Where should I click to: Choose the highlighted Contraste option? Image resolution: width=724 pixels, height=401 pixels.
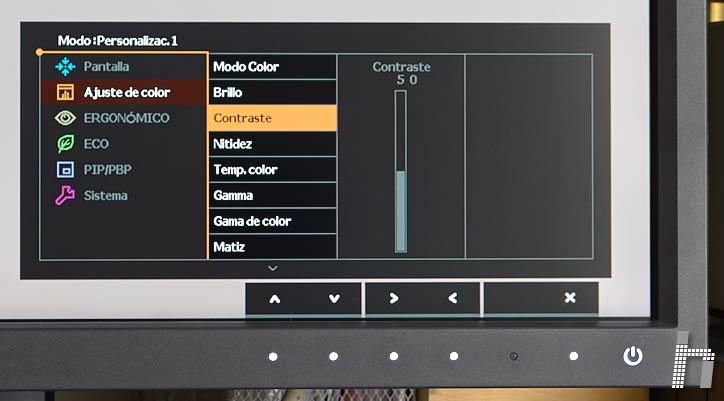pyautogui.click(x=272, y=118)
